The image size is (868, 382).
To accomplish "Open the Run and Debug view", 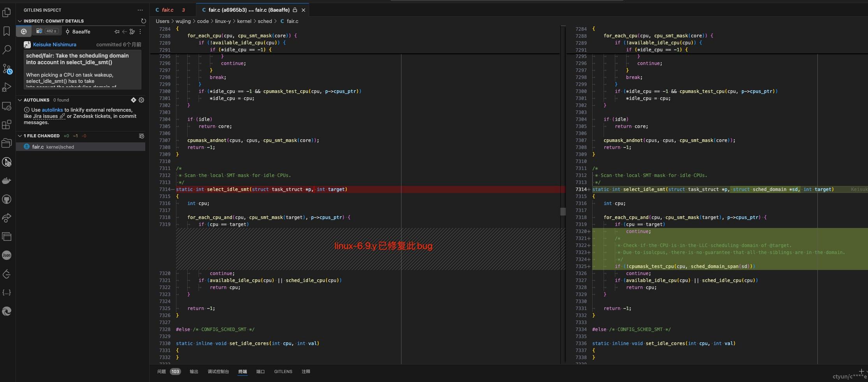I will click(x=7, y=87).
